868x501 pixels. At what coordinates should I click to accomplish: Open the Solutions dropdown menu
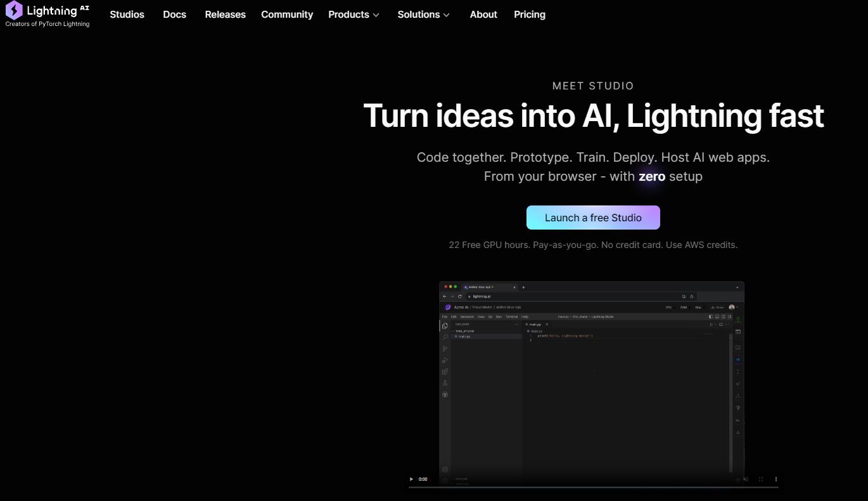(x=423, y=14)
